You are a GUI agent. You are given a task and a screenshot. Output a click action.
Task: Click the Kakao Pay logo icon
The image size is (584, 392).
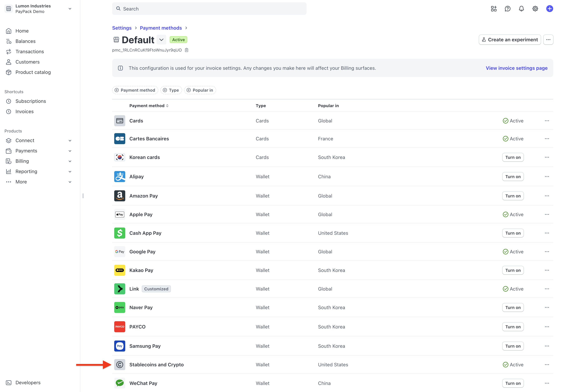coord(120,270)
